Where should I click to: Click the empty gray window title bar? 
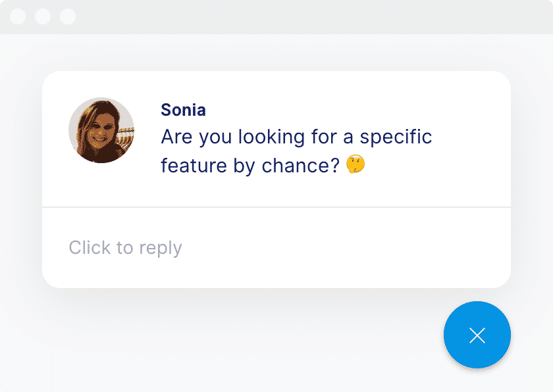pyautogui.click(x=296, y=16)
